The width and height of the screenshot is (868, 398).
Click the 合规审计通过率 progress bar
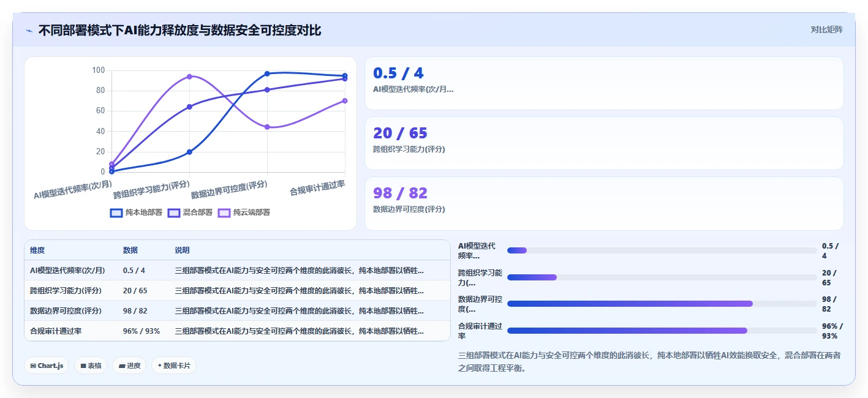click(662, 331)
